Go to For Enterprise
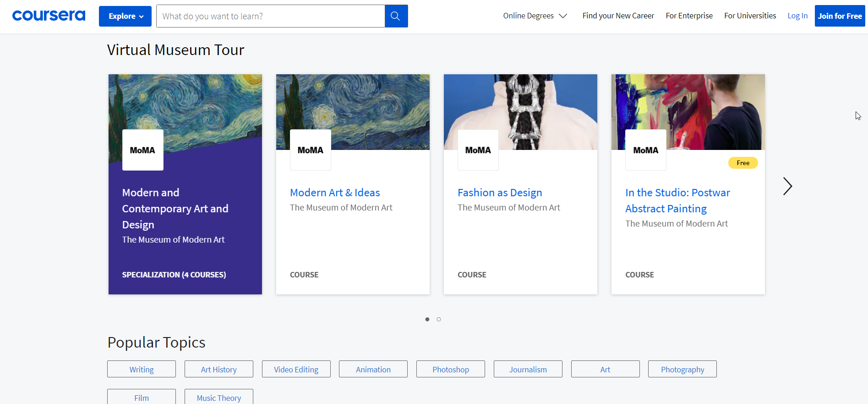868x404 pixels. pyautogui.click(x=689, y=16)
